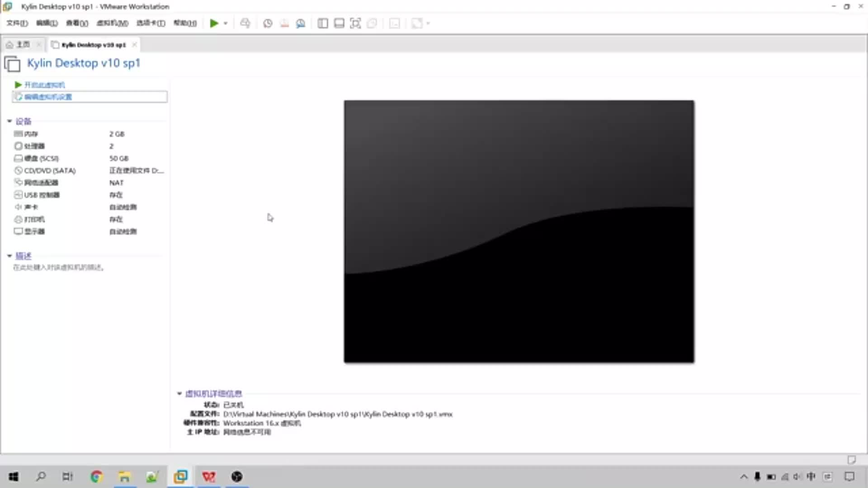Viewport: 868px width, 488px height.
Task: Click the Unity mode toolbar icon
Action: click(x=372, y=23)
